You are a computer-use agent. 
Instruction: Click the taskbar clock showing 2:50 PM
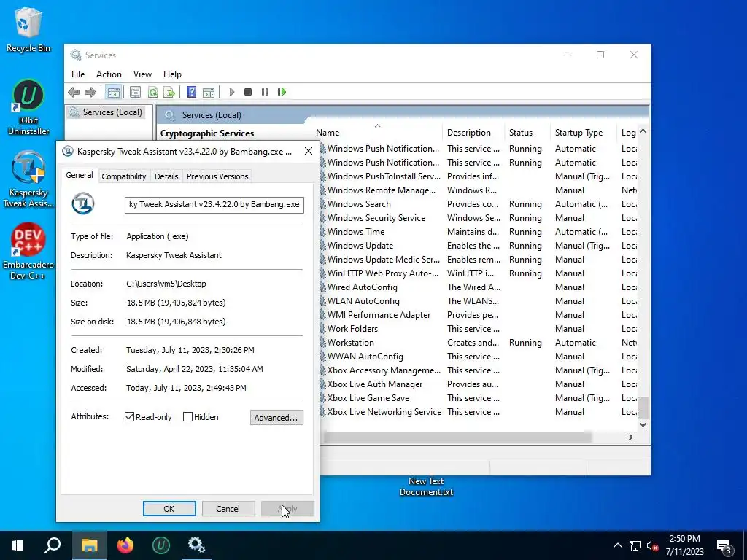[x=684, y=545]
